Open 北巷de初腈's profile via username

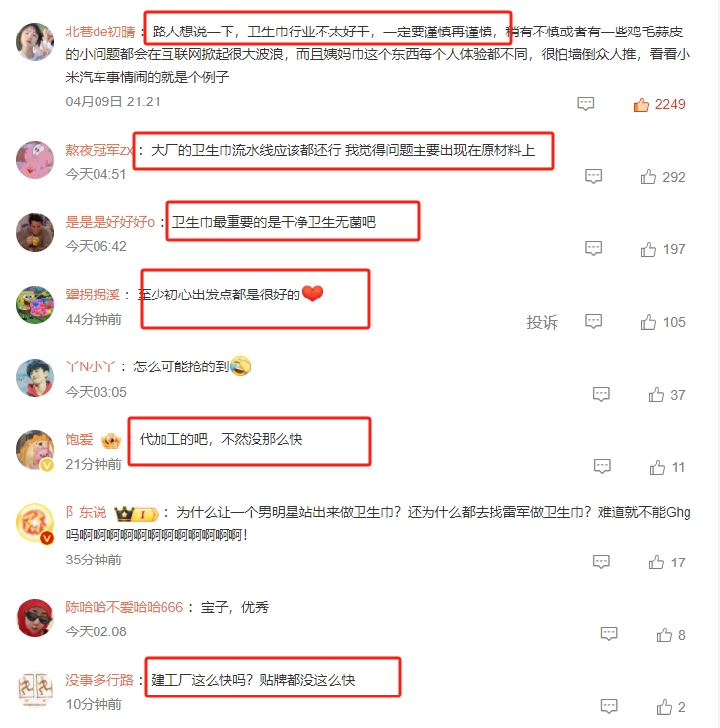point(100,32)
